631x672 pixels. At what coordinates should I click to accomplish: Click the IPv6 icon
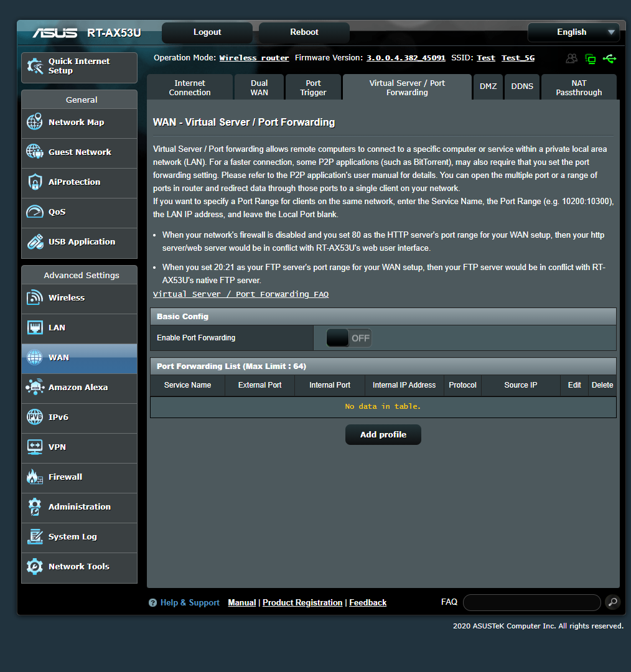click(35, 417)
